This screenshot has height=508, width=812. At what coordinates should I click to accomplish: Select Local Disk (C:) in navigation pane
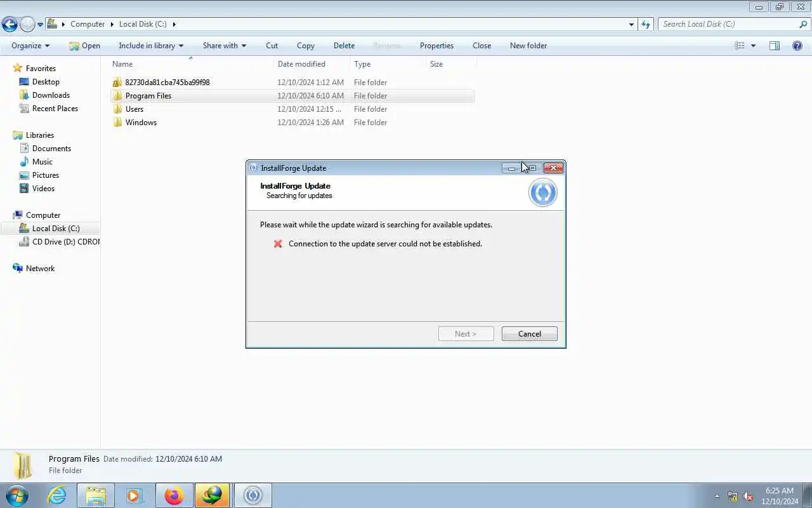coord(51,229)
